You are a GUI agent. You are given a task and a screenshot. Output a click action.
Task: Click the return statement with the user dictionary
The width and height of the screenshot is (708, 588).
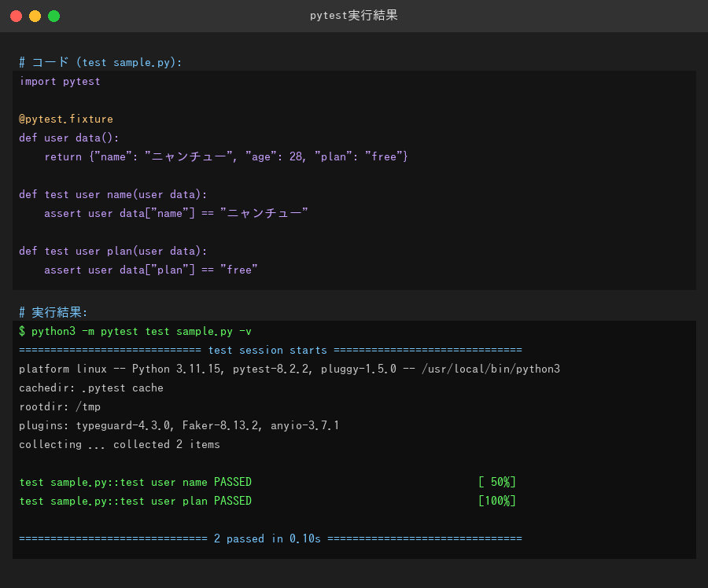click(x=226, y=156)
